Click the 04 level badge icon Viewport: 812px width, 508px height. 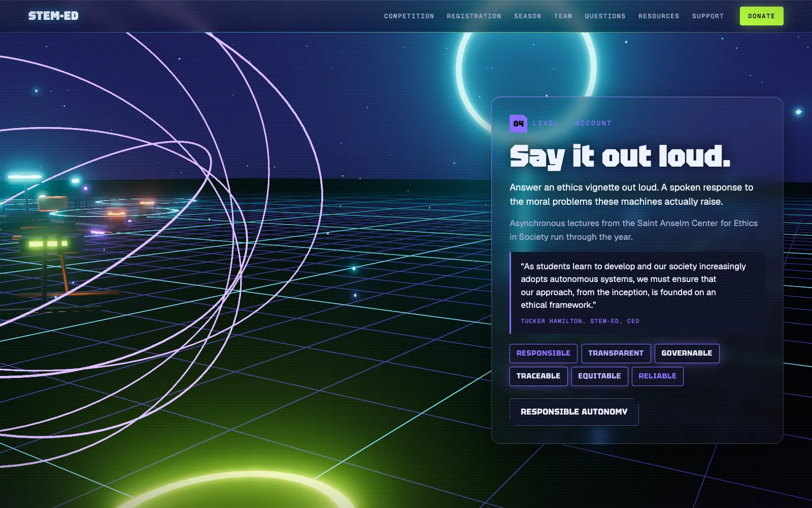518,123
